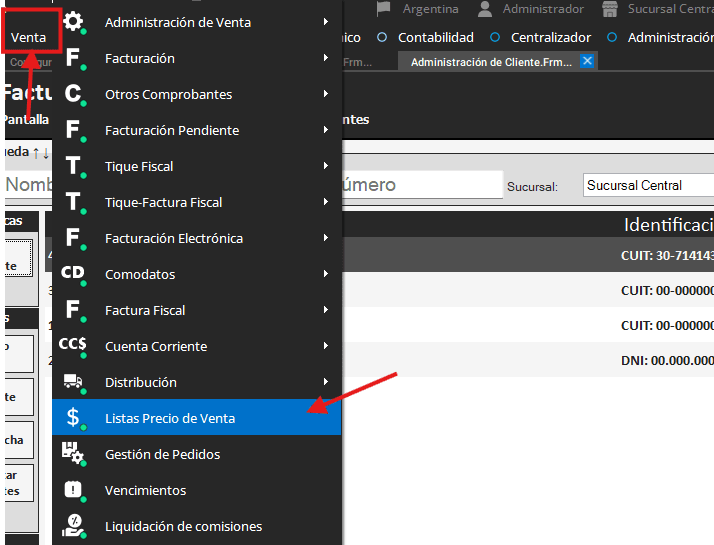Select the Contabilidad radio option

click(382, 38)
